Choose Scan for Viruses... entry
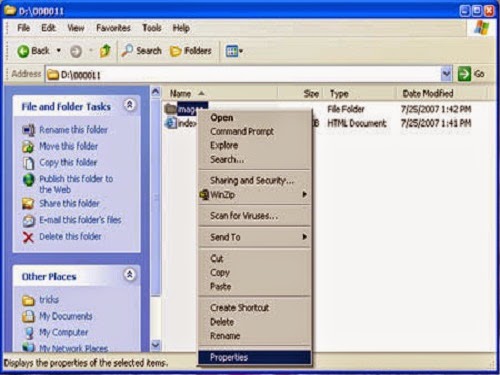Image resolution: width=500 pixels, height=375 pixels. (x=255, y=216)
